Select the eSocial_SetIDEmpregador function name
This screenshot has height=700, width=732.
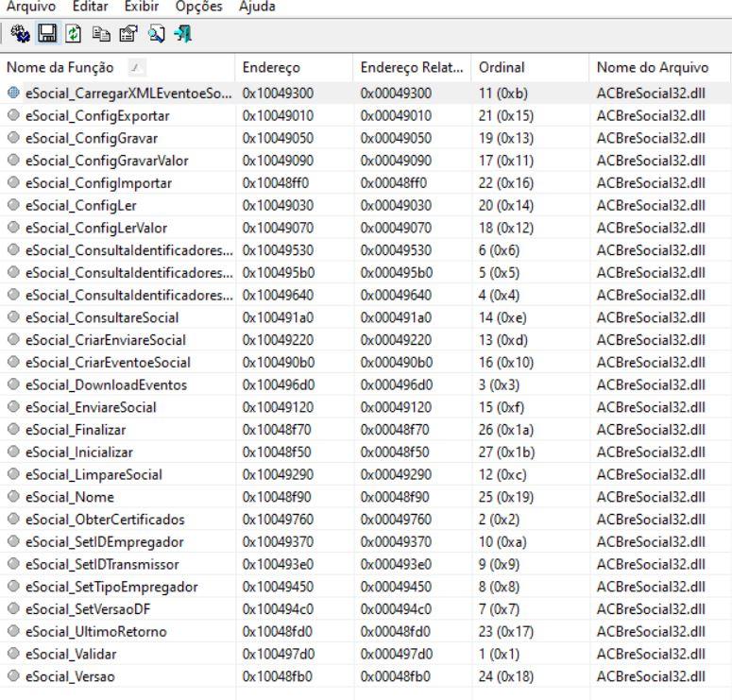click(105, 542)
